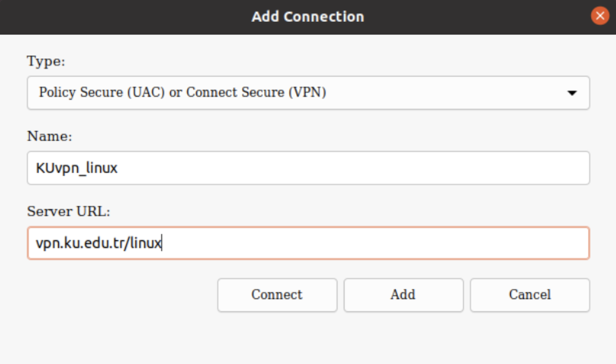Open the connection Type dropdown

pos(308,92)
